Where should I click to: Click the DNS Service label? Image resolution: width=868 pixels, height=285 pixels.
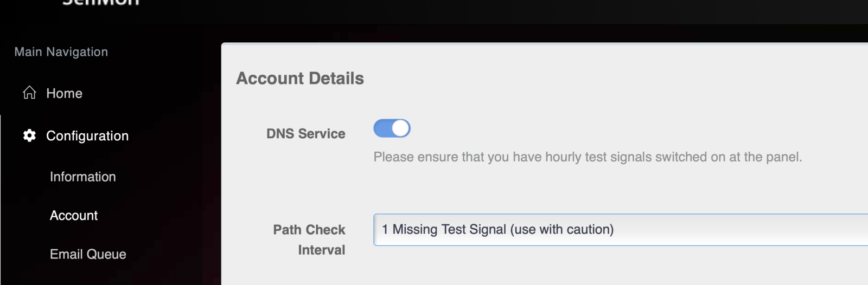[305, 134]
